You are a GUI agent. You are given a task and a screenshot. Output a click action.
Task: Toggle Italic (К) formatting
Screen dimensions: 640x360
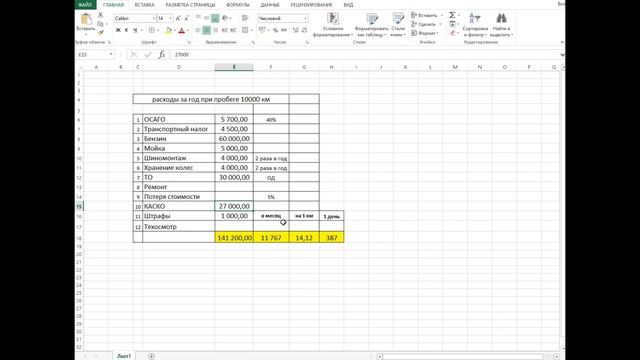[127, 30]
